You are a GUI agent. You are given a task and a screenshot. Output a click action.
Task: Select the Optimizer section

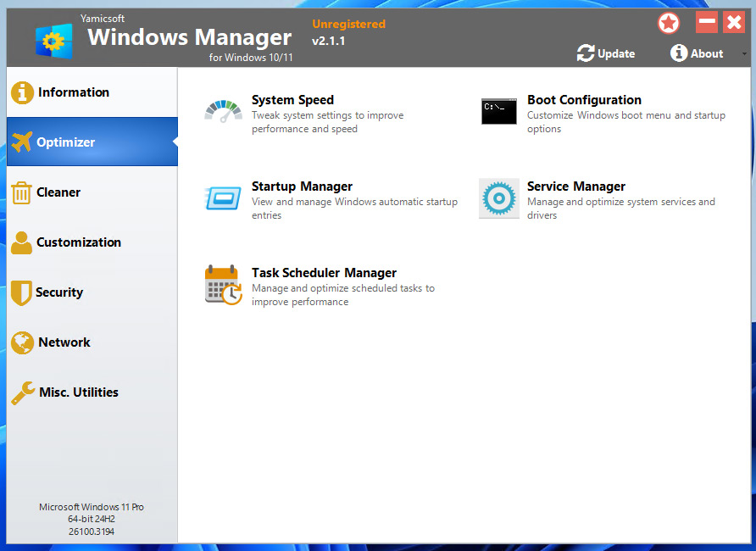[x=92, y=142]
